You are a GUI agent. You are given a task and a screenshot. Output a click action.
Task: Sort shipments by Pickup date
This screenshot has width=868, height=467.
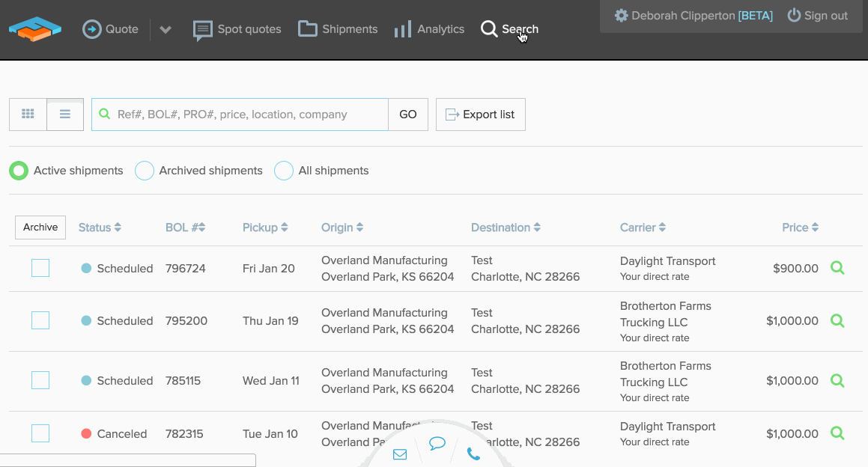[265, 228]
